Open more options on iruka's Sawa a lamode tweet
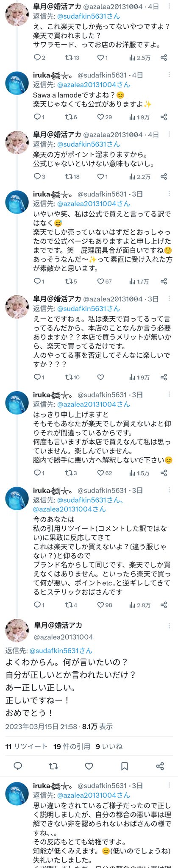The image size is (178, 868). [169, 75]
